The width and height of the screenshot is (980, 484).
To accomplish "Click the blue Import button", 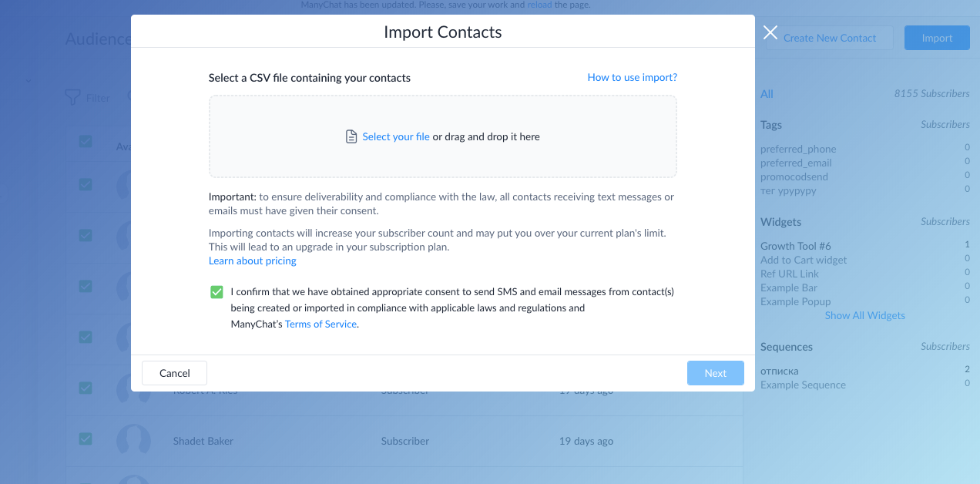I will tap(937, 38).
